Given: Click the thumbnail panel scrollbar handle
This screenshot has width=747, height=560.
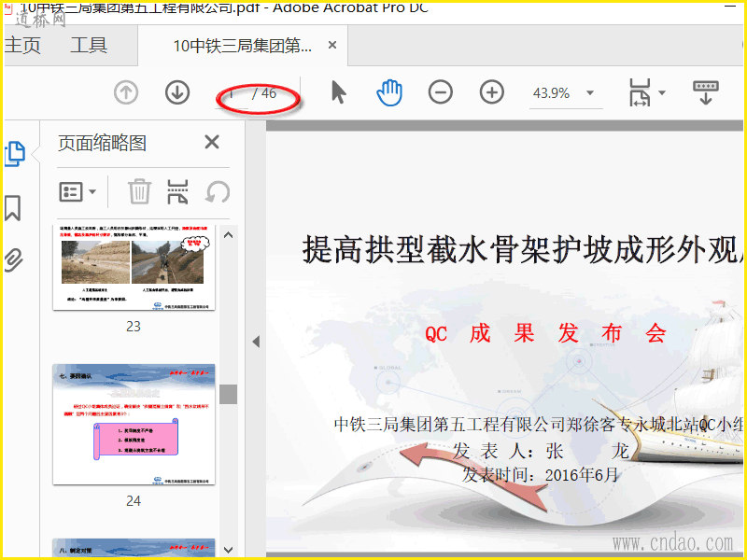Looking at the screenshot, I should [x=228, y=394].
